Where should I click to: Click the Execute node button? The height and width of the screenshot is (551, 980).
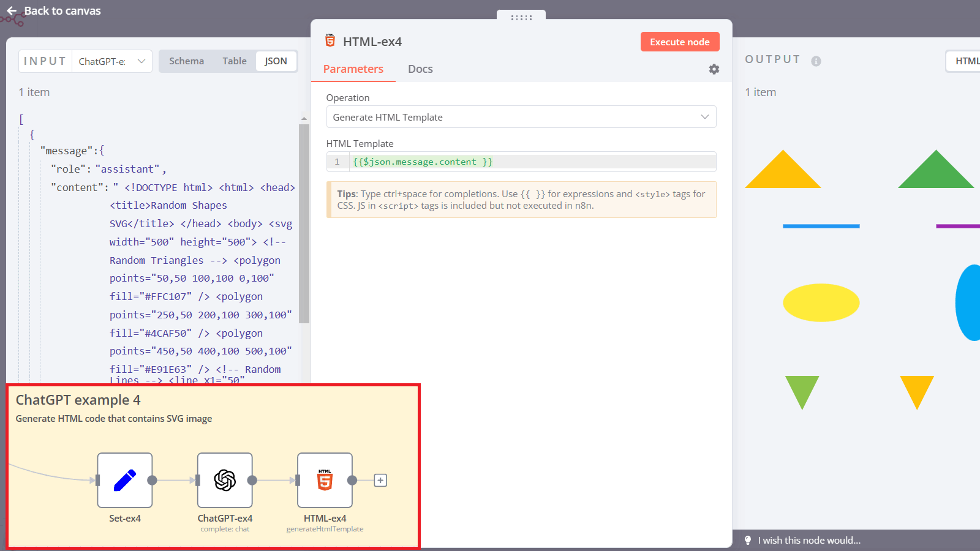click(680, 41)
